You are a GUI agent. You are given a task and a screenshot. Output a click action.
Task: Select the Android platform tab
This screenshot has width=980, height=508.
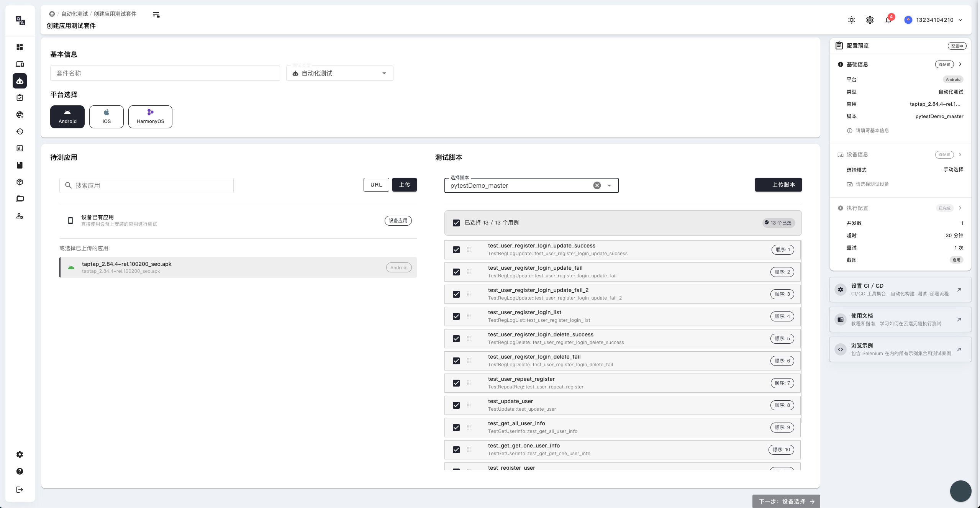pyautogui.click(x=67, y=117)
